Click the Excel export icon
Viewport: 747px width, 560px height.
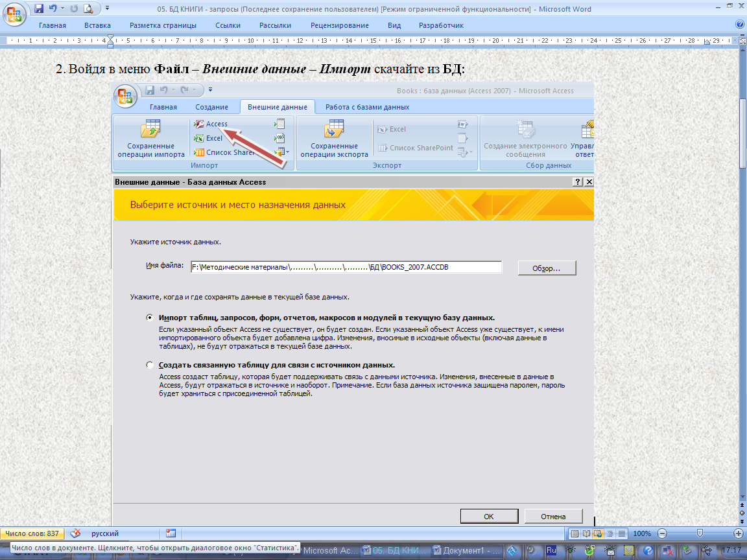click(383, 129)
